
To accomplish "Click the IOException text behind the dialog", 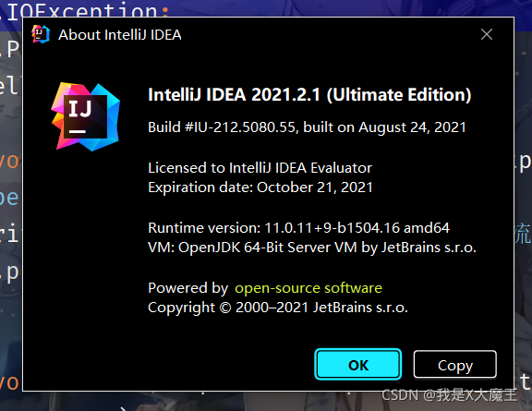I will tap(85, 10).
